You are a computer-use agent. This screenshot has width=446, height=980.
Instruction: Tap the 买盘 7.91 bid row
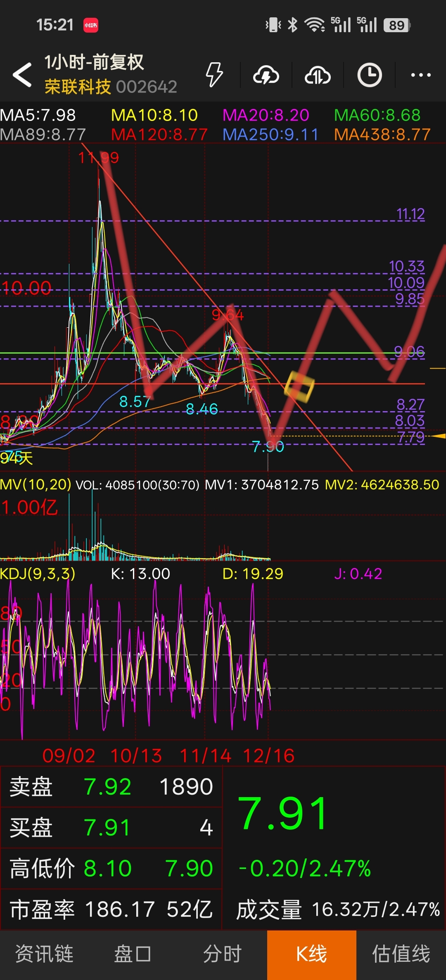111,828
